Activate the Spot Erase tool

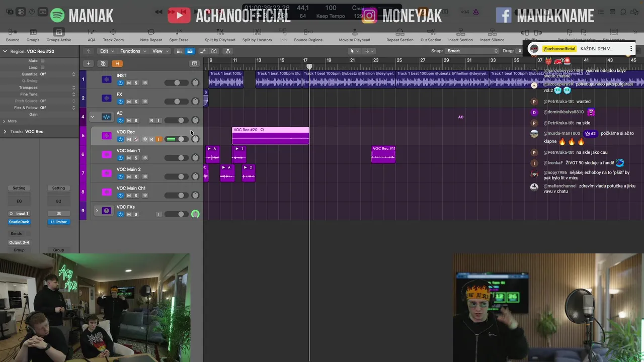point(179,36)
